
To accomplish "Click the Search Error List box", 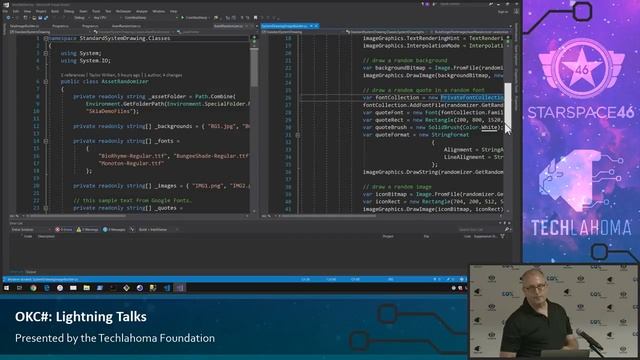I will (x=482, y=229).
